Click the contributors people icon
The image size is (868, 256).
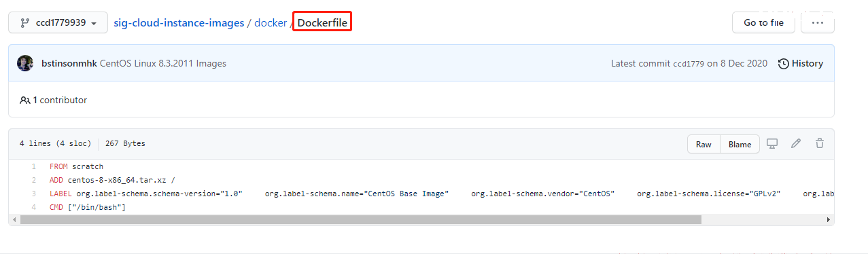(x=25, y=100)
